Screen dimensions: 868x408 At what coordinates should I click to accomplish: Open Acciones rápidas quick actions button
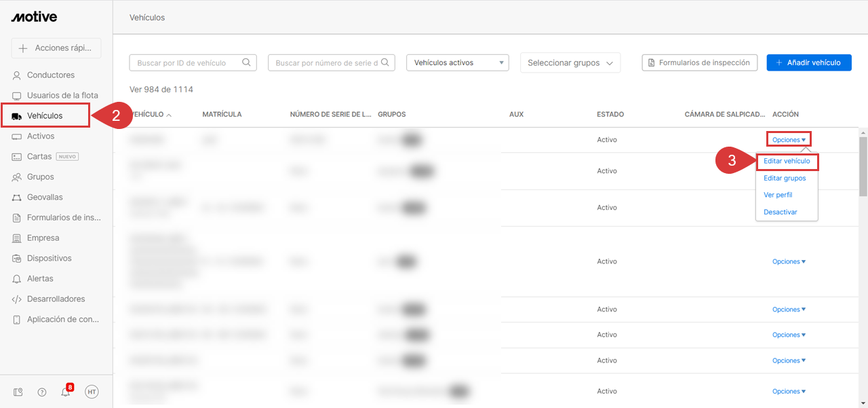tap(56, 48)
